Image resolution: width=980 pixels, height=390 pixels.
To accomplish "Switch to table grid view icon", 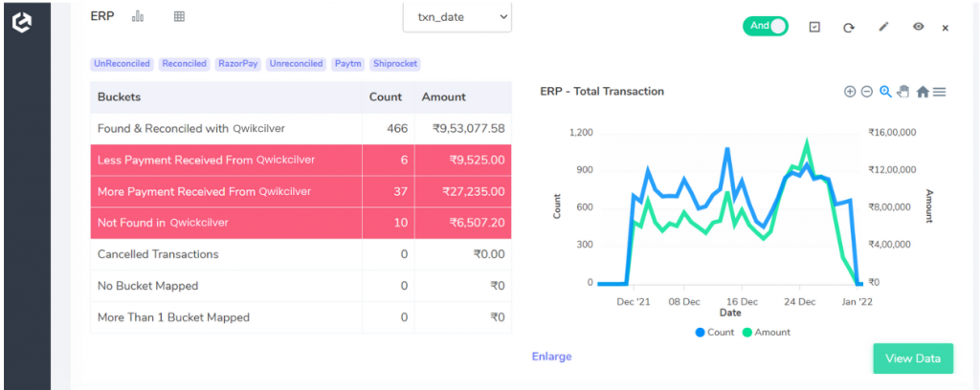I will 179,17.
